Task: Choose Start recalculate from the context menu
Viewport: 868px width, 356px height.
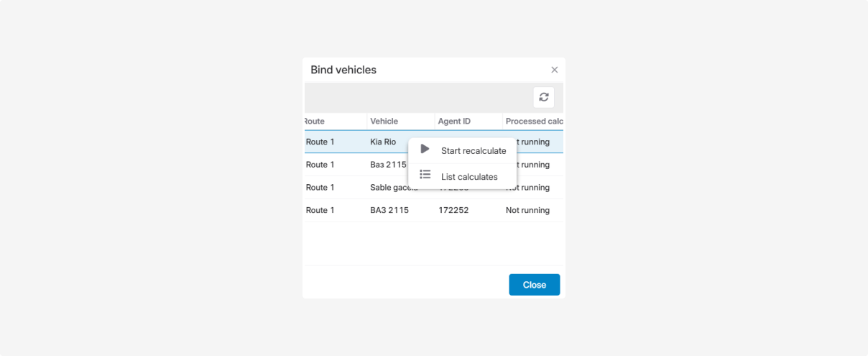Action: point(473,151)
